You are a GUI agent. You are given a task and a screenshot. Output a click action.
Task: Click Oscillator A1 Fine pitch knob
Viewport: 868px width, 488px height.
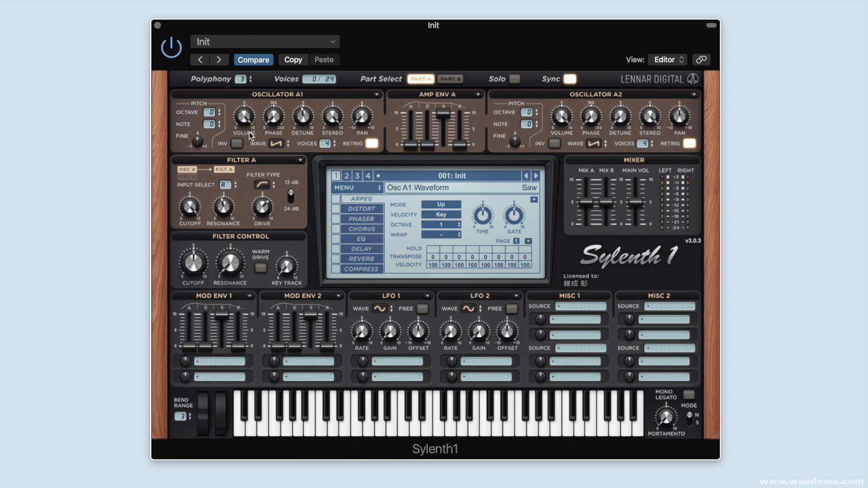tap(197, 141)
